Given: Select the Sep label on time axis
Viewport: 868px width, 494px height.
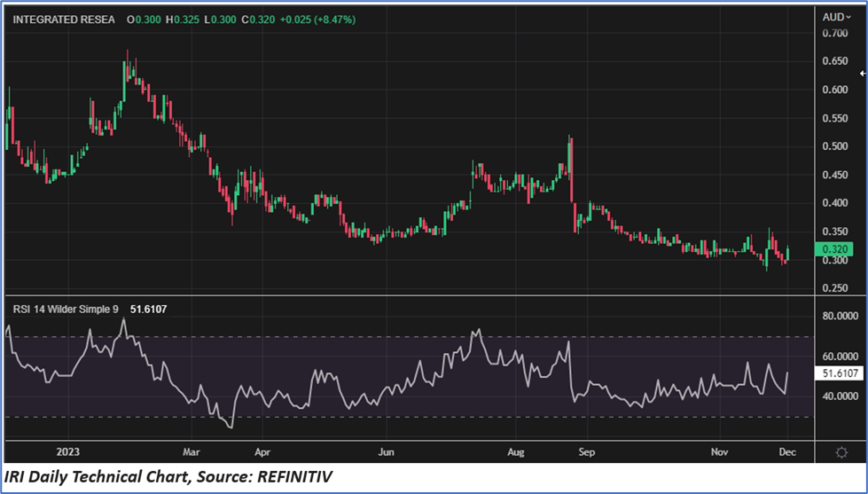Looking at the screenshot, I should [x=586, y=451].
